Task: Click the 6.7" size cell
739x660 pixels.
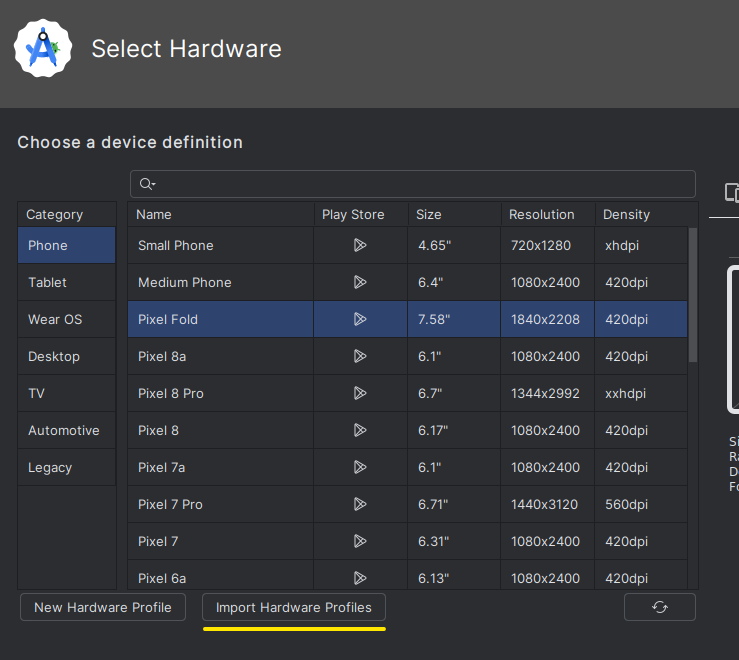Action: pos(454,393)
